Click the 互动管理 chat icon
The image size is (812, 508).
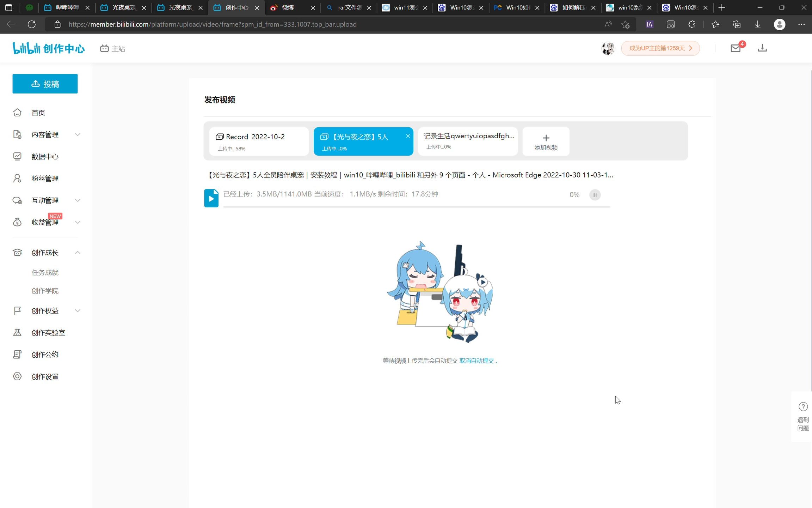17,200
